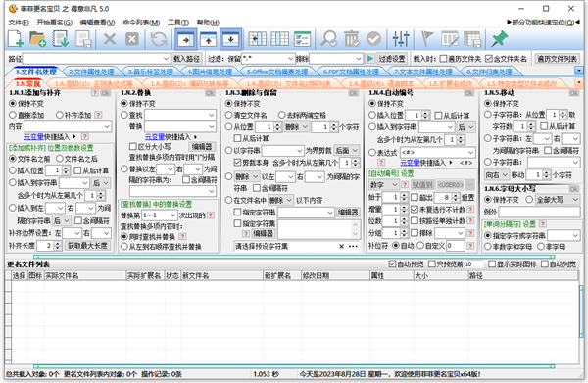Expand the 全部大写 case dropdown

[575, 200]
